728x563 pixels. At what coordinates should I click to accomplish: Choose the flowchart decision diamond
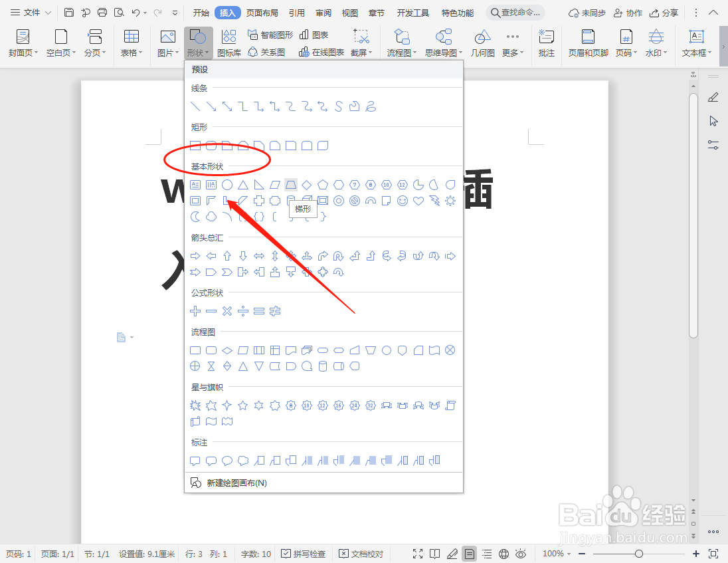227,350
